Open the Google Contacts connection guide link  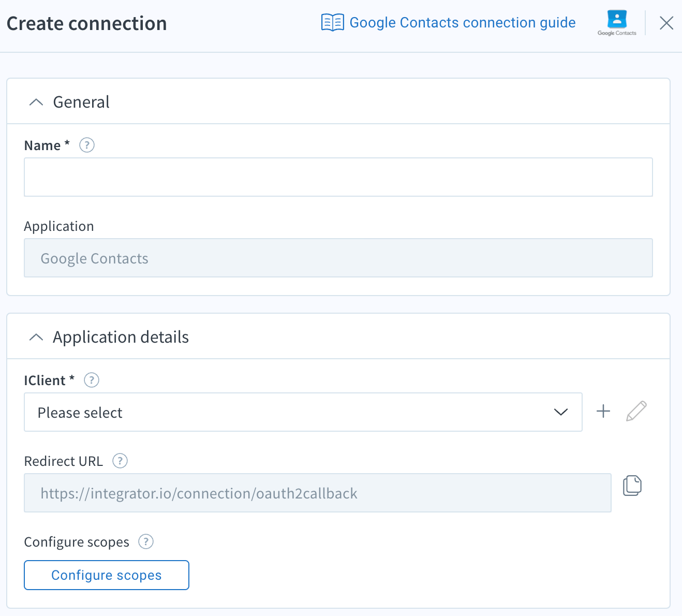click(462, 23)
